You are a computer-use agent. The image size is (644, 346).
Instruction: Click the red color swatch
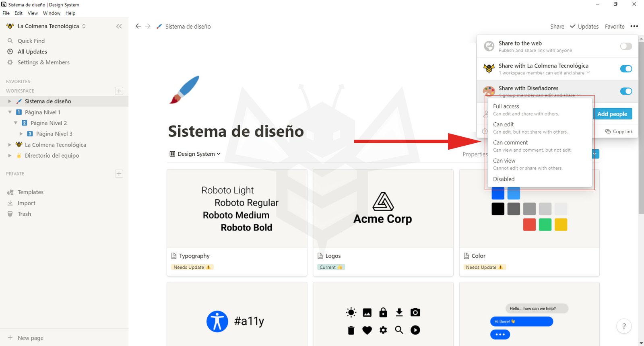click(529, 224)
